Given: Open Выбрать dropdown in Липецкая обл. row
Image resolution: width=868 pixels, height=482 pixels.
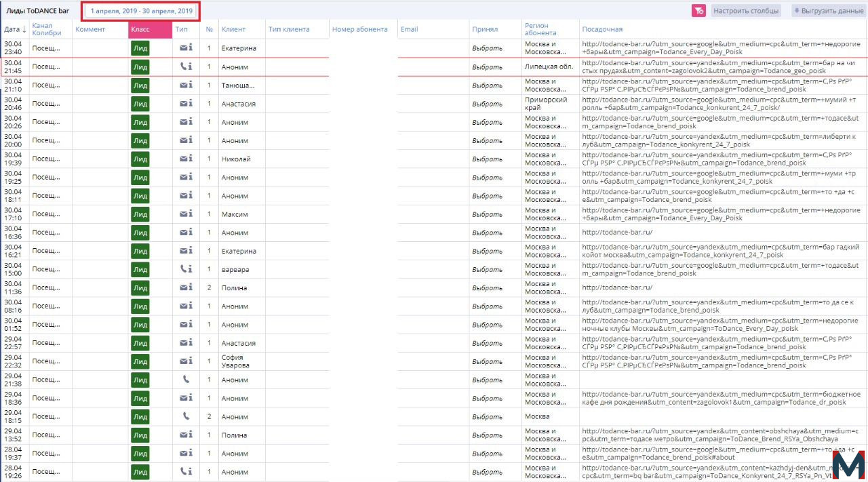Looking at the screenshot, I should coord(488,66).
